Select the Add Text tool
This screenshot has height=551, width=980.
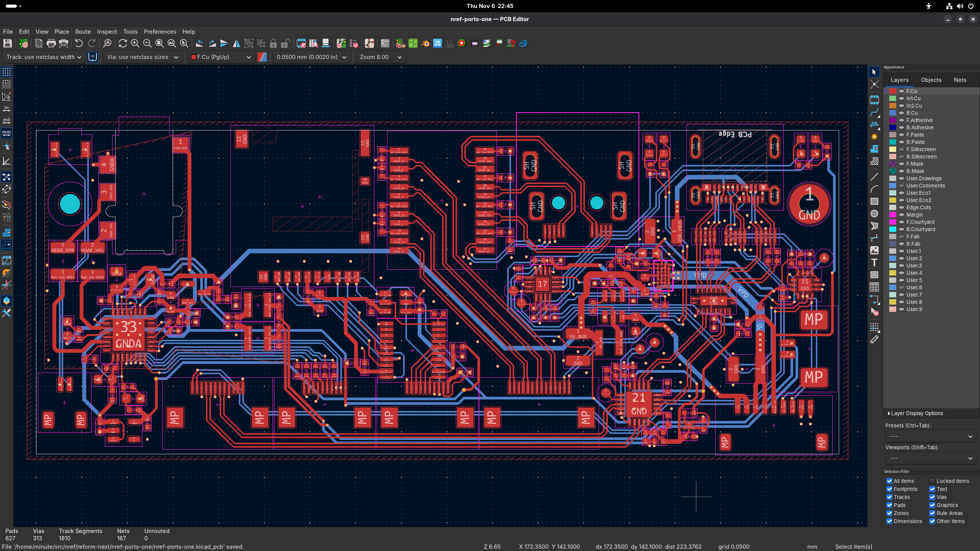(x=874, y=262)
